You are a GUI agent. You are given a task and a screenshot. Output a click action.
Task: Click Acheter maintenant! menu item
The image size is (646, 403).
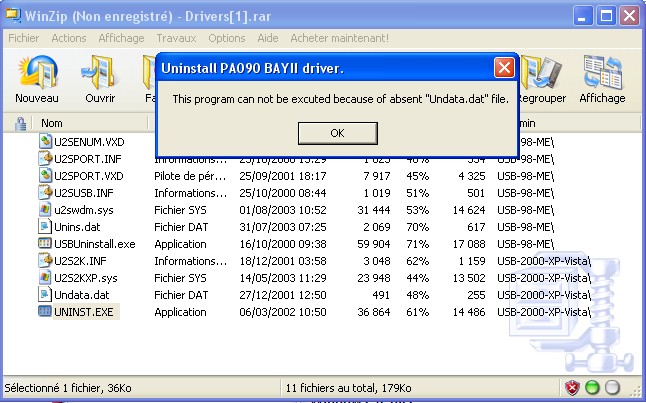coord(339,38)
